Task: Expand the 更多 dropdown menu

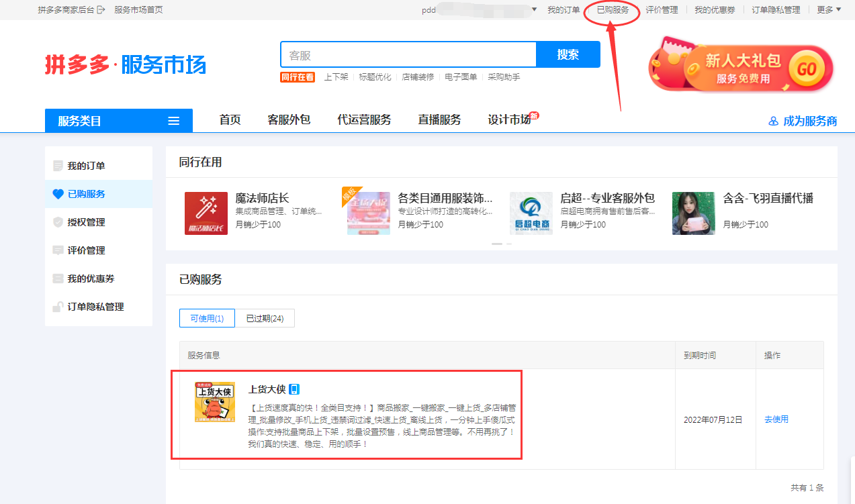Action: [x=829, y=10]
